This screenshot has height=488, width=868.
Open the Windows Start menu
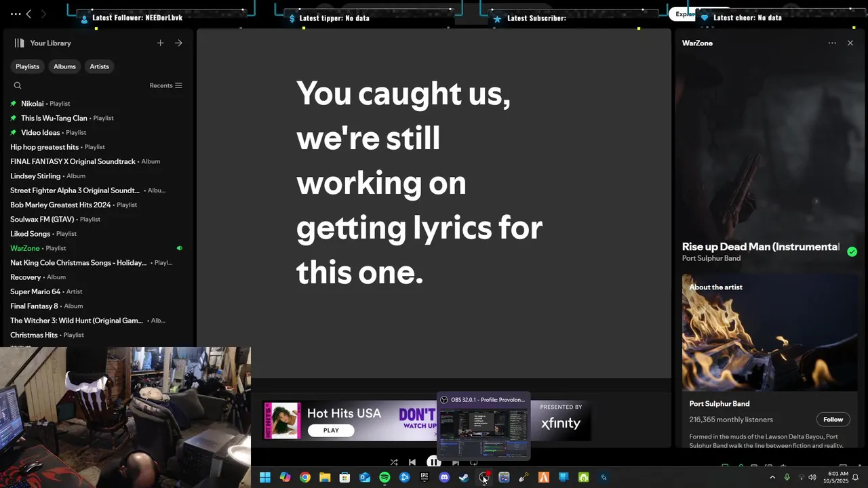265,477
